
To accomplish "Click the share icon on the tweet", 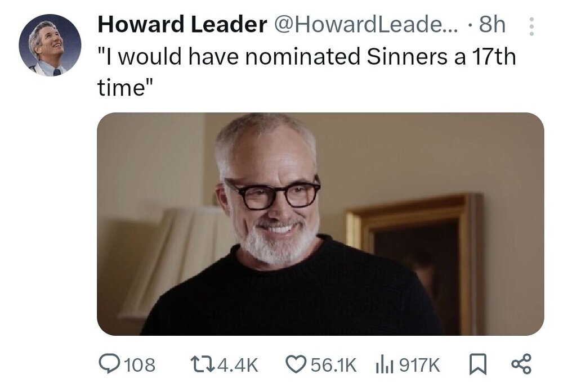I will click(520, 365).
